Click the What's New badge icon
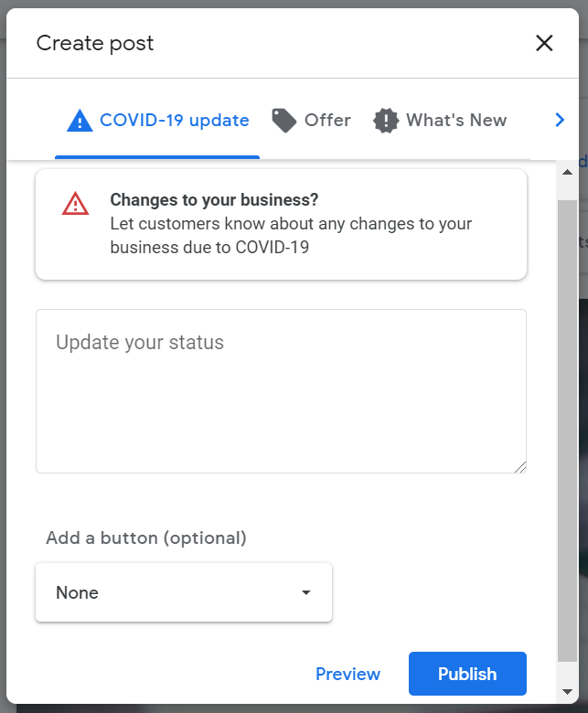 pyautogui.click(x=386, y=121)
